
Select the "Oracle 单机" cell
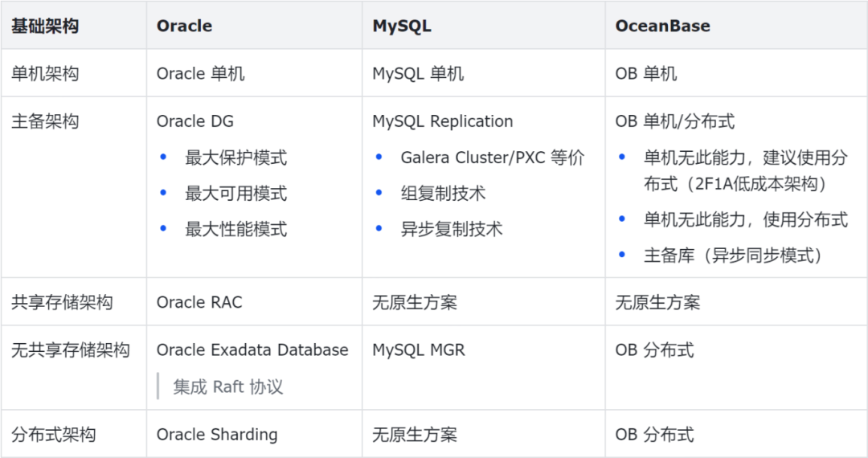[200, 74]
